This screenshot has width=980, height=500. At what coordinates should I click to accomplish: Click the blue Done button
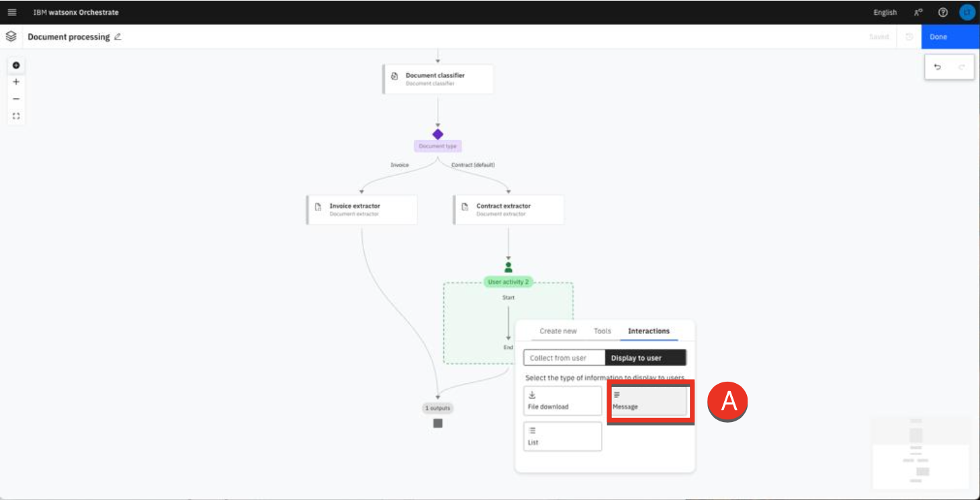click(x=950, y=37)
